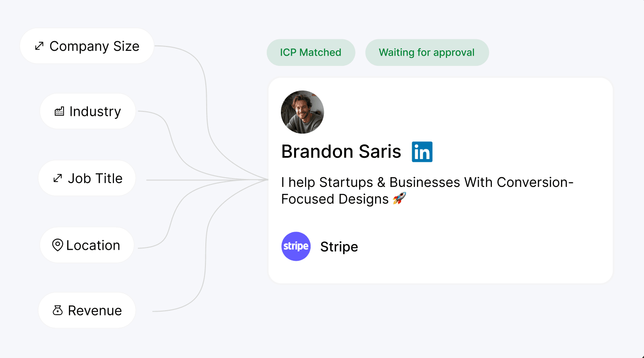The image size is (644, 358).
Task: Click the Stripe company name
Action: (339, 247)
